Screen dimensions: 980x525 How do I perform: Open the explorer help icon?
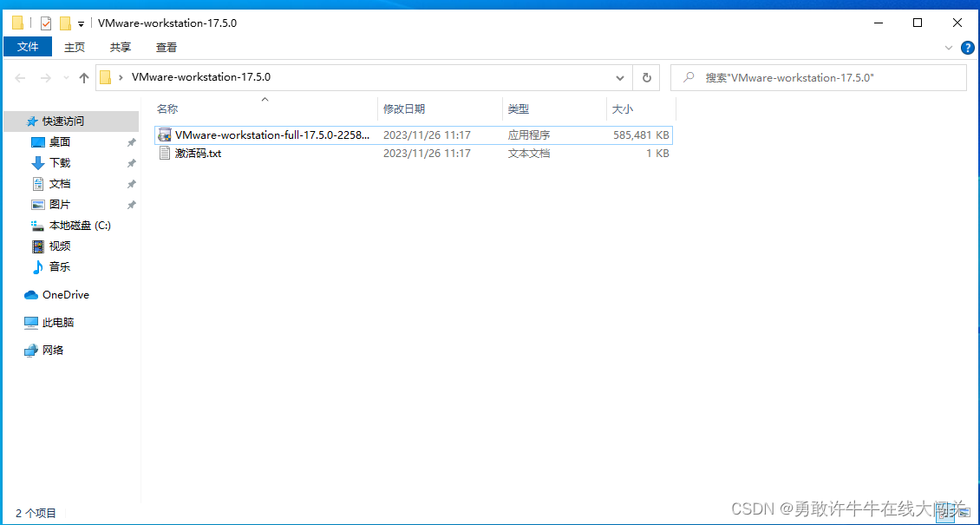click(x=967, y=48)
